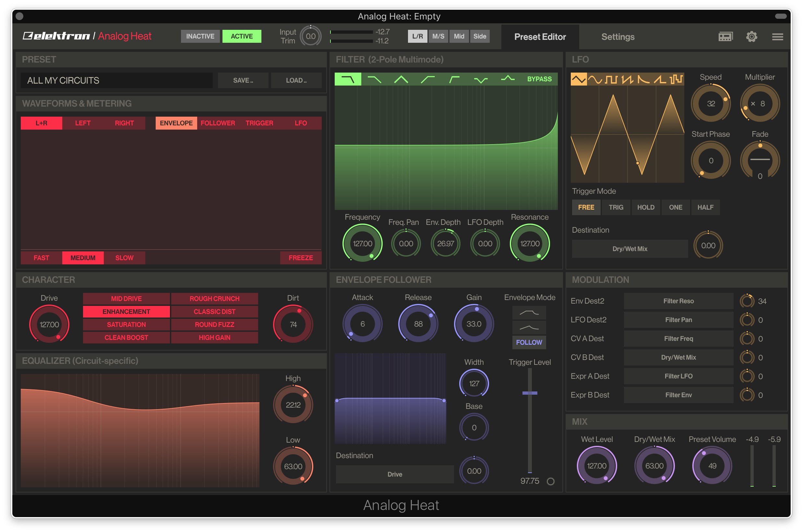
Task: Click the ALL MY CIRCUITS preset name field
Action: pos(116,80)
